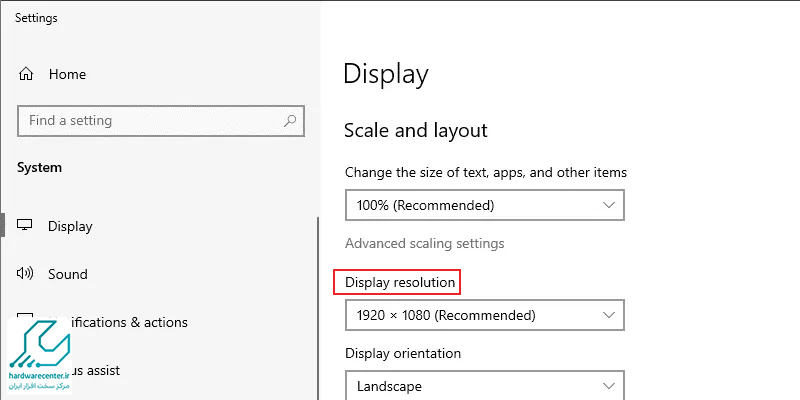This screenshot has width=800, height=400.
Task: Click the Sound speaker icon
Action: pyautogui.click(x=26, y=274)
